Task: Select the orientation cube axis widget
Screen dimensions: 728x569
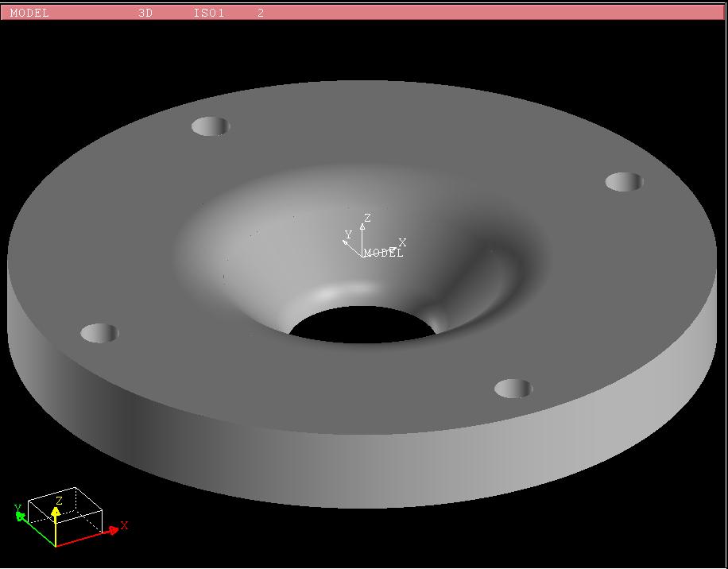Action: point(71,517)
